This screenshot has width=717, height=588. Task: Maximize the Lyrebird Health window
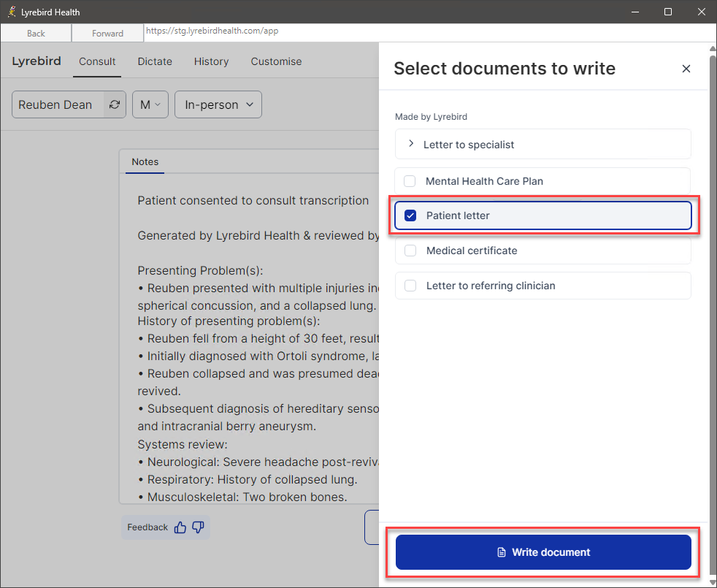(x=668, y=12)
